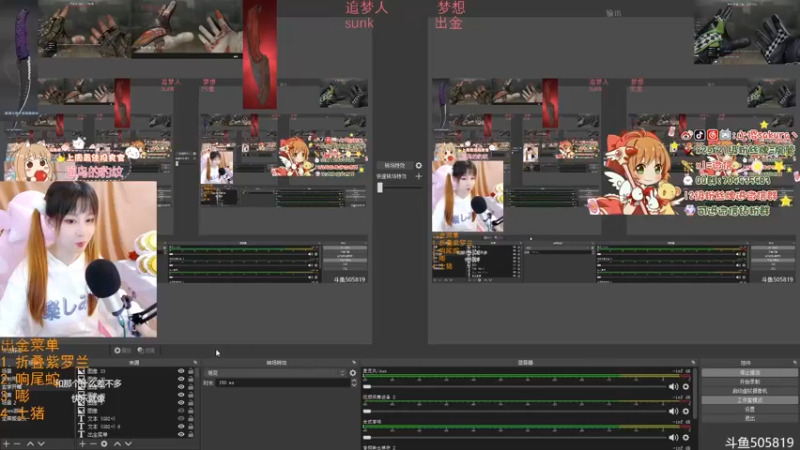Image resolution: width=800 pixels, height=450 pixels.
Task: Select the webcam source in preview pane
Action: click(78, 259)
